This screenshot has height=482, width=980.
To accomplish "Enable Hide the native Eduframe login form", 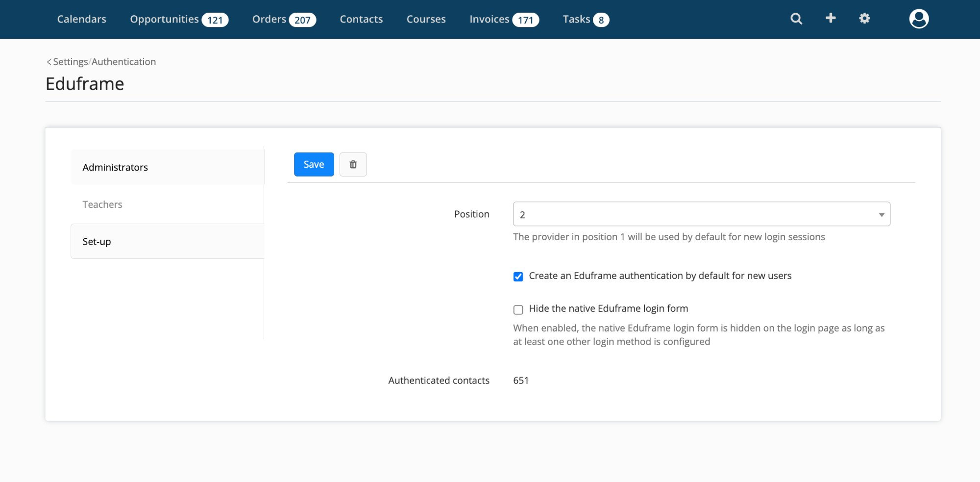I will coord(518,309).
